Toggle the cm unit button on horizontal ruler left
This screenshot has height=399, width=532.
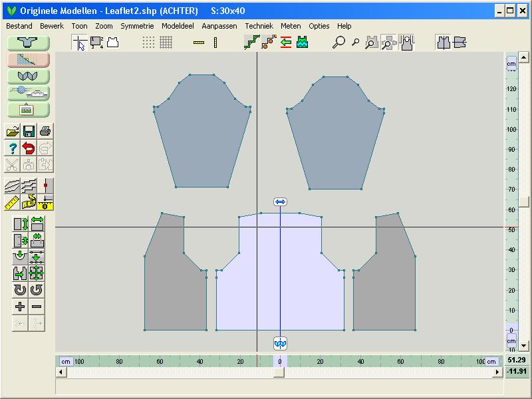66,361
